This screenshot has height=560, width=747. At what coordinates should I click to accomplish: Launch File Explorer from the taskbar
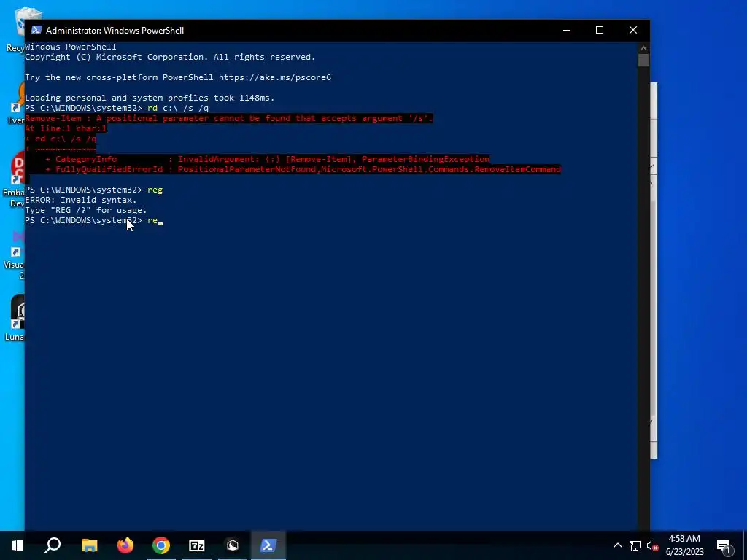[x=89, y=545]
